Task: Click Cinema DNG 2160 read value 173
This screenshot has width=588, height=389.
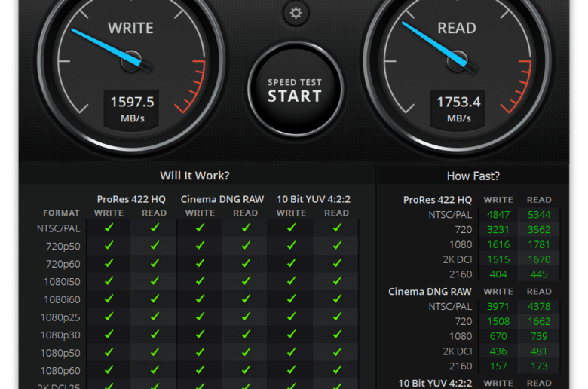Action: tap(539, 366)
